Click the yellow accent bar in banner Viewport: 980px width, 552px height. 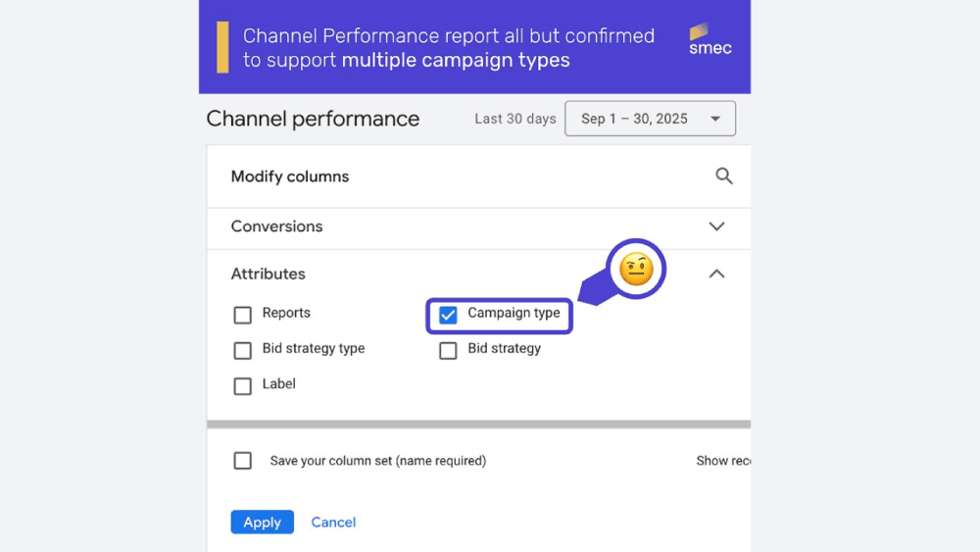pyautogui.click(x=222, y=47)
